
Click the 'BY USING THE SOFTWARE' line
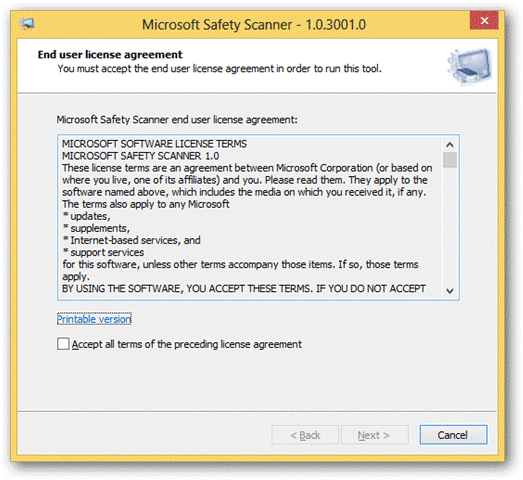[x=244, y=288]
